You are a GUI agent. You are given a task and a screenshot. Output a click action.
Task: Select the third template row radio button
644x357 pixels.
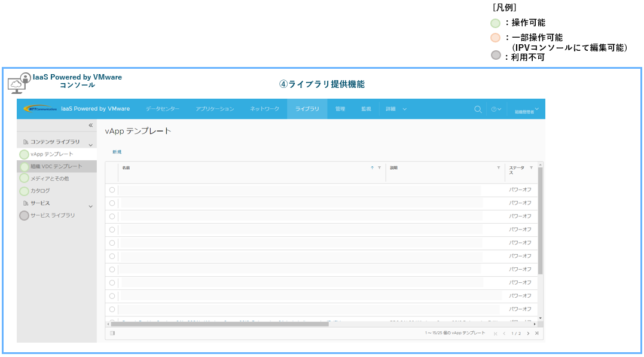pos(112,216)
